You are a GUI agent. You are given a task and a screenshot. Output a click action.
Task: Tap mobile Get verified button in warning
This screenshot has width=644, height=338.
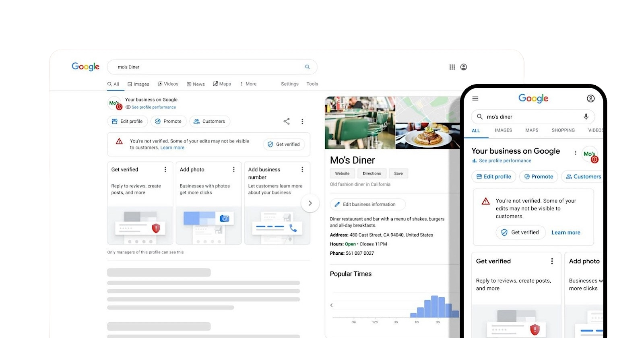520,233
